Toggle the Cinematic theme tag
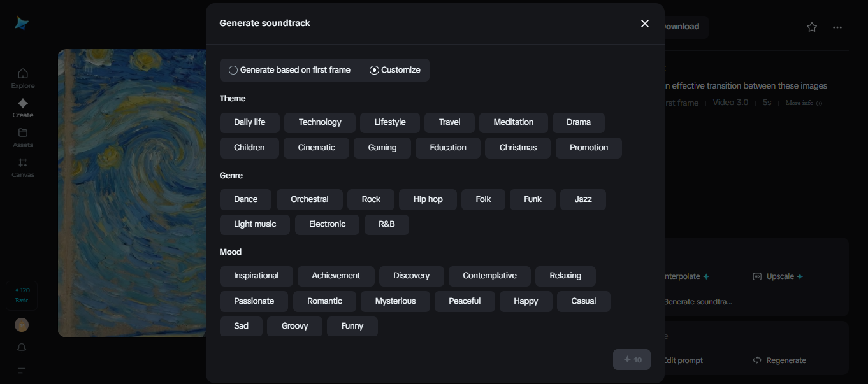Screen dimensions: 868x384 click(x=316, y=148)
